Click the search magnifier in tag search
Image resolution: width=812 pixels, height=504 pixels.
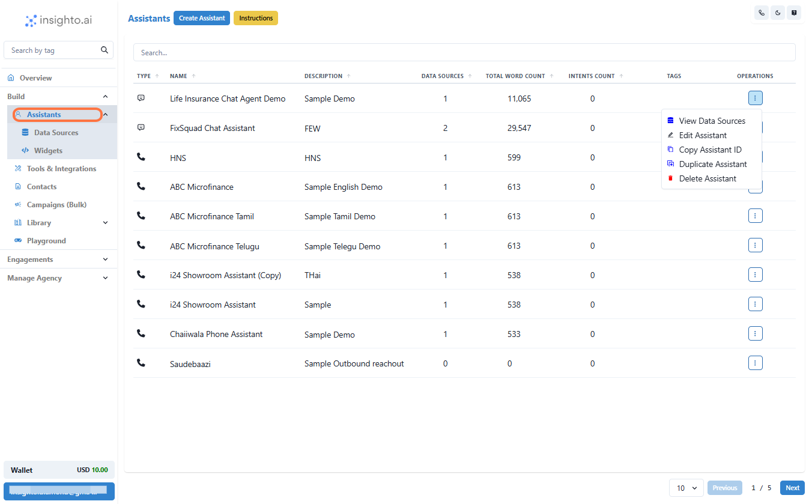click(x=105, y=50)
